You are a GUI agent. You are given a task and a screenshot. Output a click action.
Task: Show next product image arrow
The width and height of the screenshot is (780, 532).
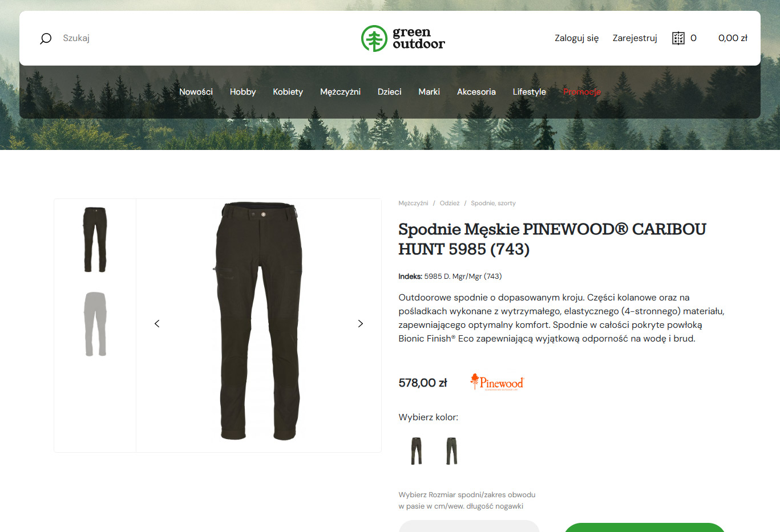click(x=360, y=324)
